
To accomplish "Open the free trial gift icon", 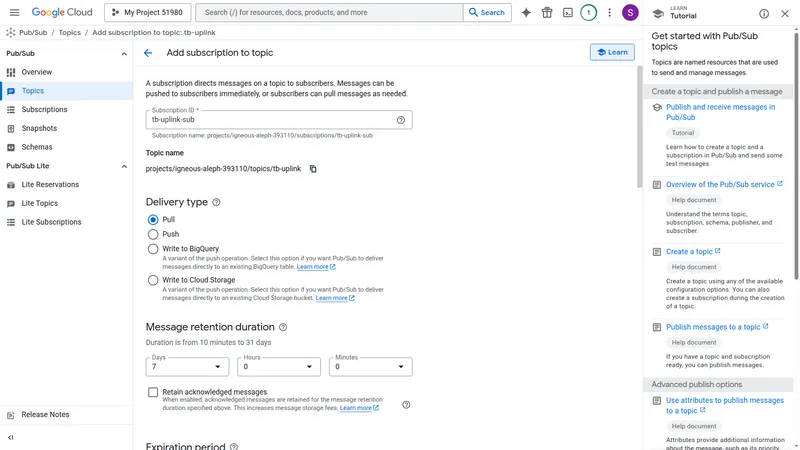I will 547,13.
